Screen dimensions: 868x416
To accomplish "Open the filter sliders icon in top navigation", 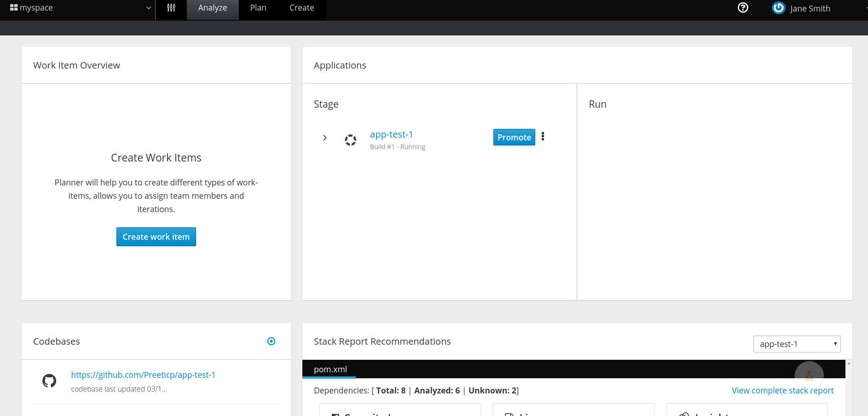I will [x=171, y=7].
